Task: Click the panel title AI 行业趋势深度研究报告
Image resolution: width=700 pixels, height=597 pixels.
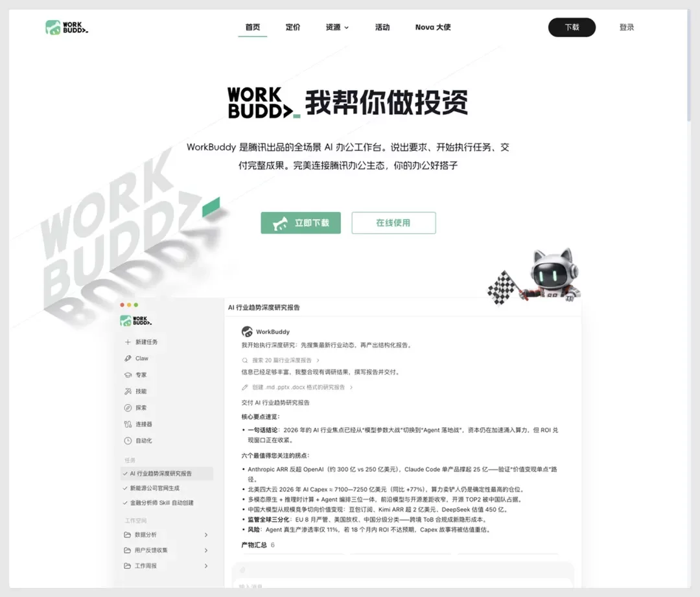Action: 264,307
